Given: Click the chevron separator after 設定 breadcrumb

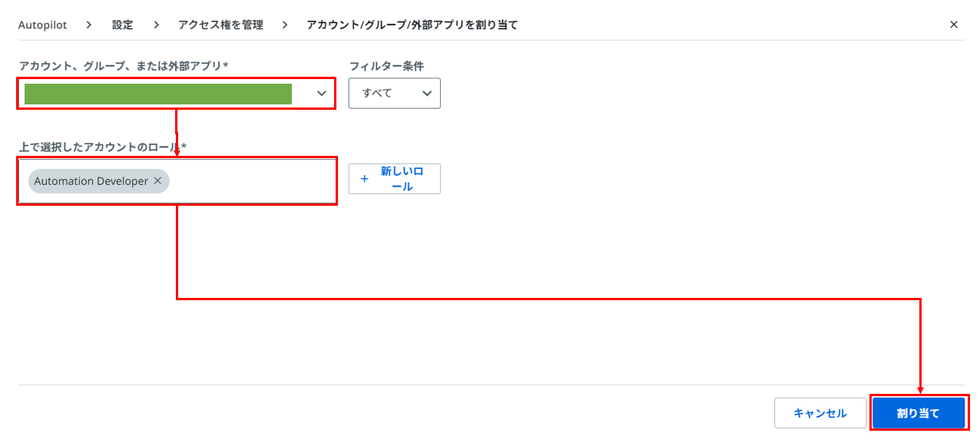Looking at the screenshot, I should pyautogui.click(x=156, y=25).
